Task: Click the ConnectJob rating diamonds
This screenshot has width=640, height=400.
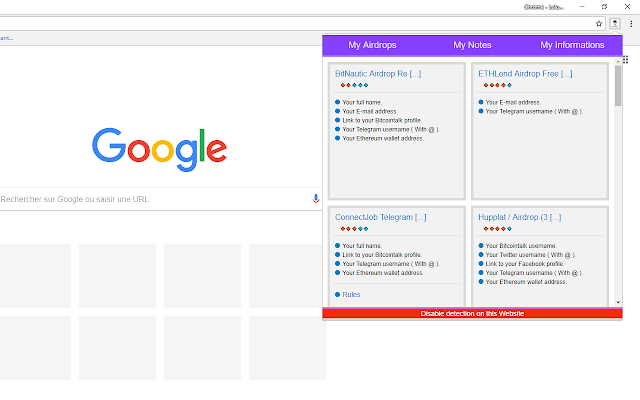Action: pos(354,229)
